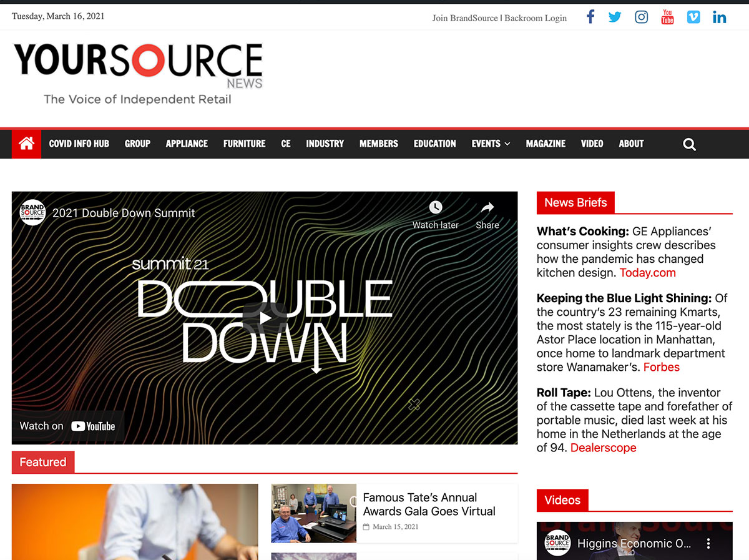Screen dimensions: 749x560
Task: Click the Famous Tate's article thumbnail
Action: [x=313, y=513]
